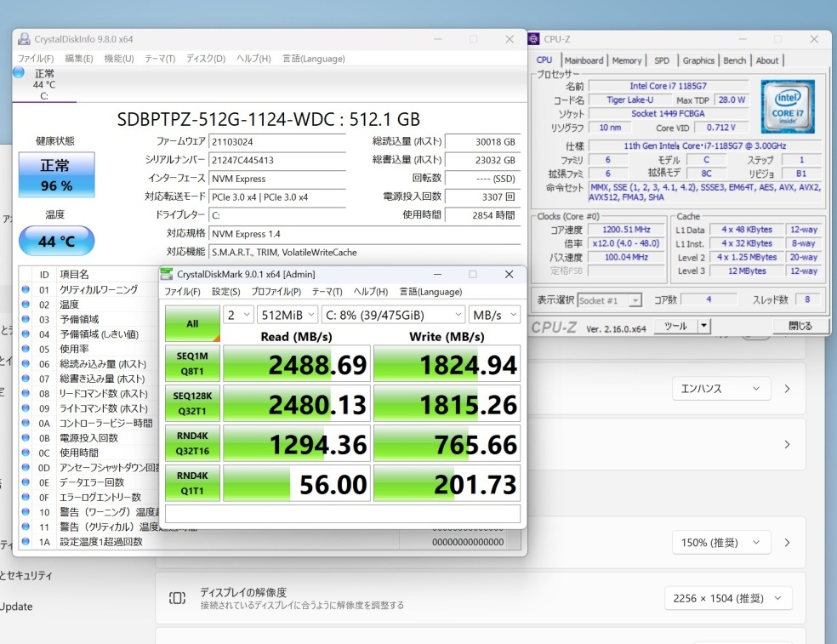
Task: Switch to the Graphics tab in CPU-Z
Action: click(x=698, y=60)
